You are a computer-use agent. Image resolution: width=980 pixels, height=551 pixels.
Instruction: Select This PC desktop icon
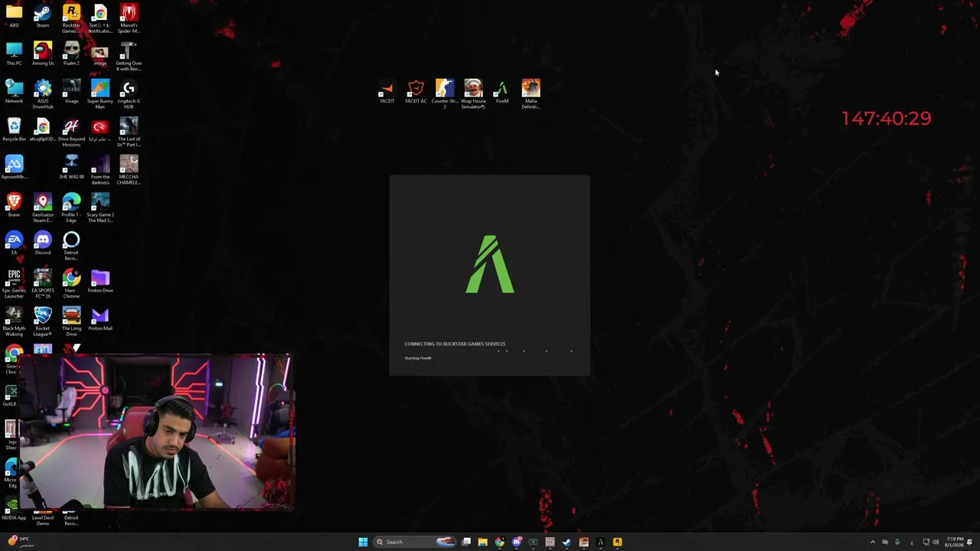coord(14,54)
